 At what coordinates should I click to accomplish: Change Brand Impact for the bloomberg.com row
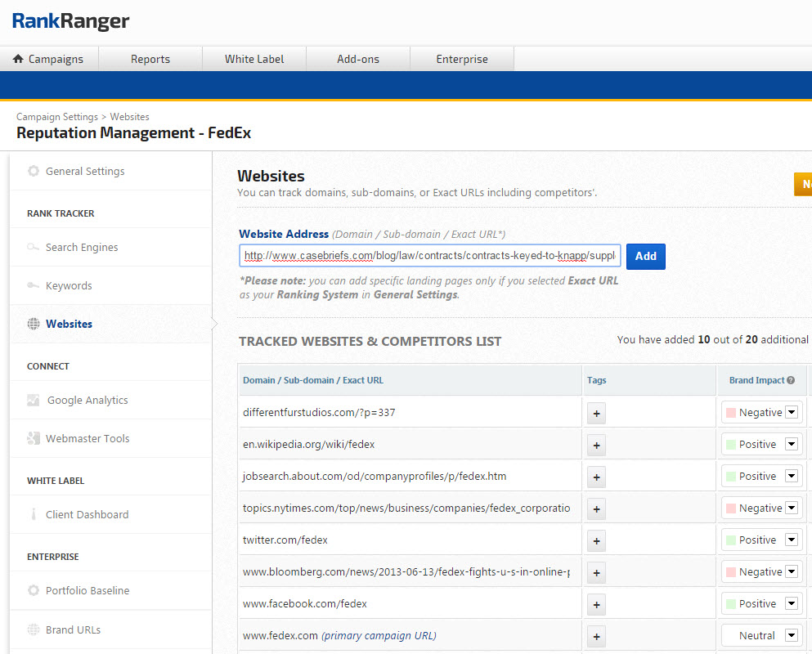click(791, 572)
